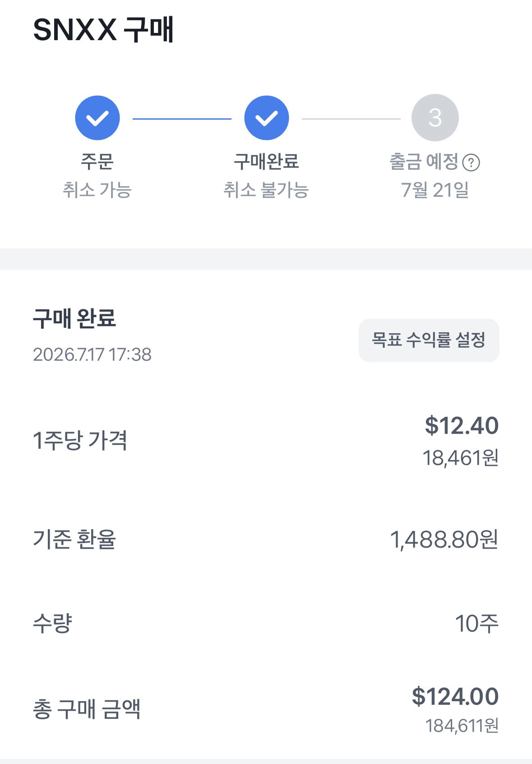
Task: Tap the 구매완료 step checkmark circle
Action: click(267, 118)
